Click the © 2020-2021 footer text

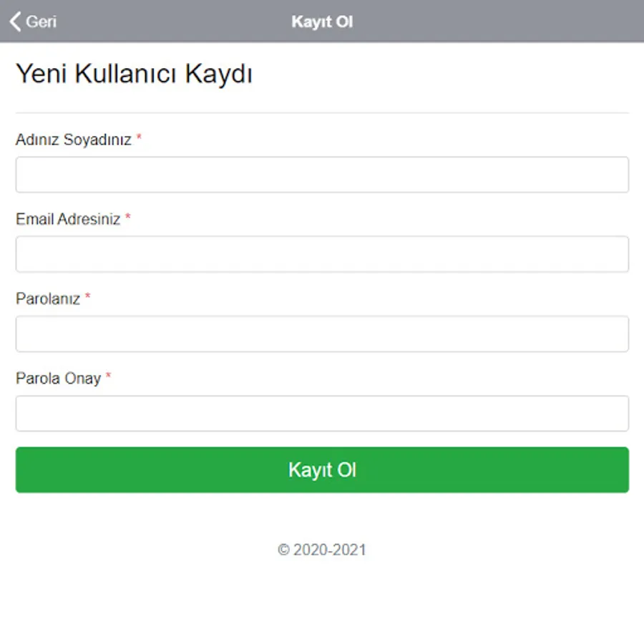322,550
